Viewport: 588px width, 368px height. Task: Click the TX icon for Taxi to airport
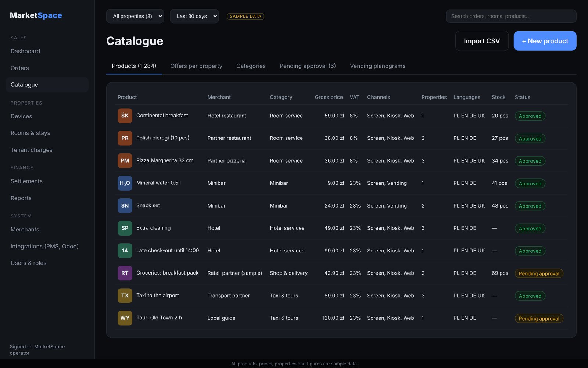pos(125,295)
